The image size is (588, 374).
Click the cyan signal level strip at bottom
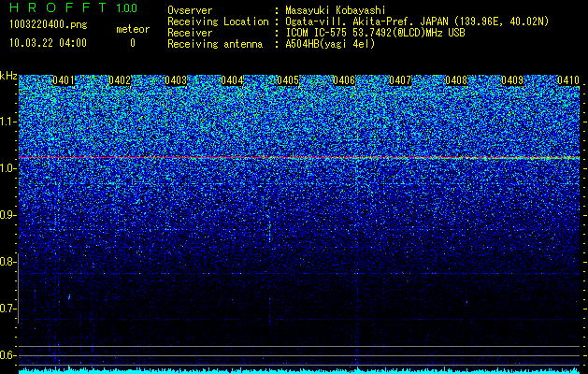tap(299, 370)
